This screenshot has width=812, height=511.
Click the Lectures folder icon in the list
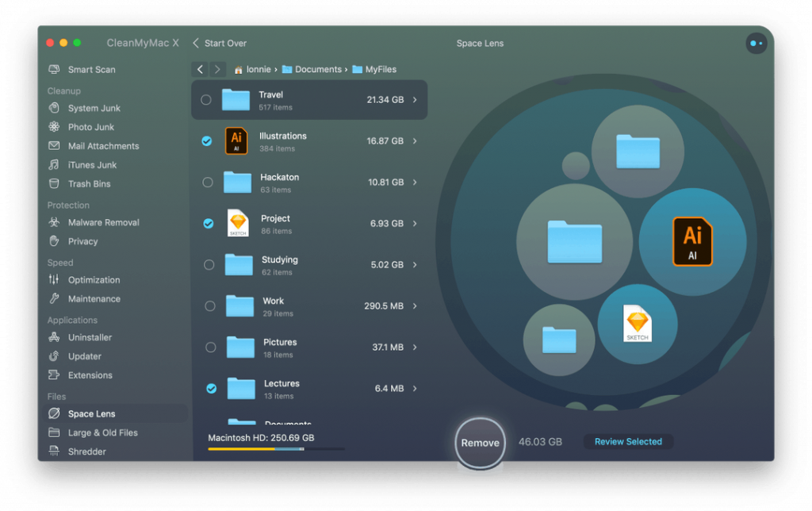click(241, 389)
